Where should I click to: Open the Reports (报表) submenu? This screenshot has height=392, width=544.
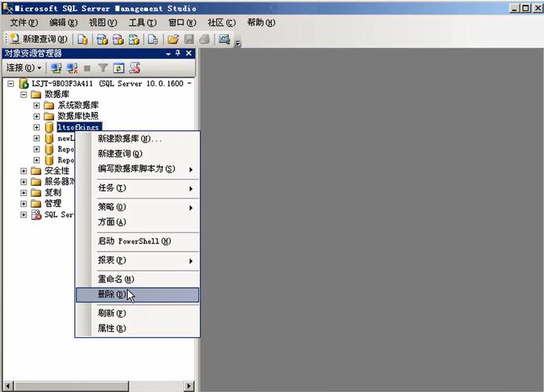(x=138, y=260)
